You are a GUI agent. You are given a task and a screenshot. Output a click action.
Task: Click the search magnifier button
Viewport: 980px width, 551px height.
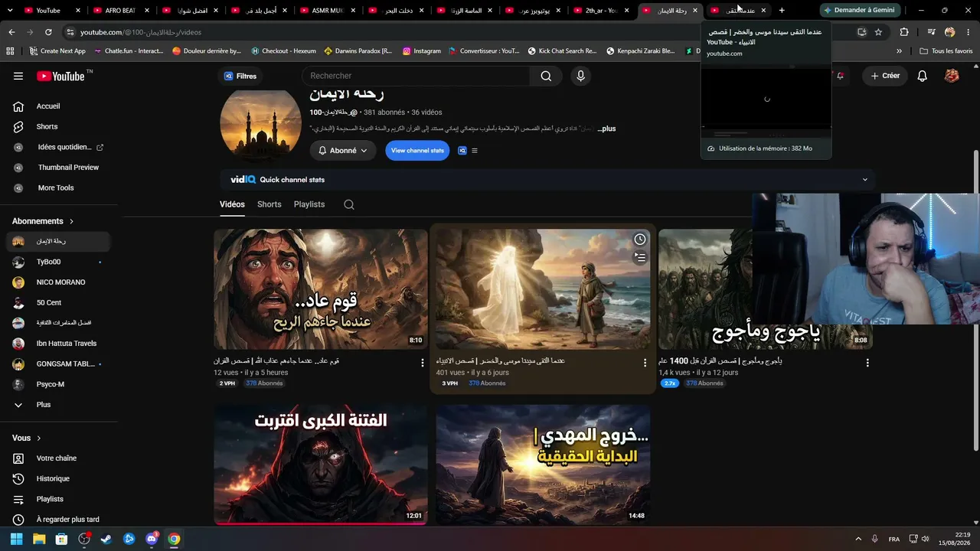click(546, 76)
